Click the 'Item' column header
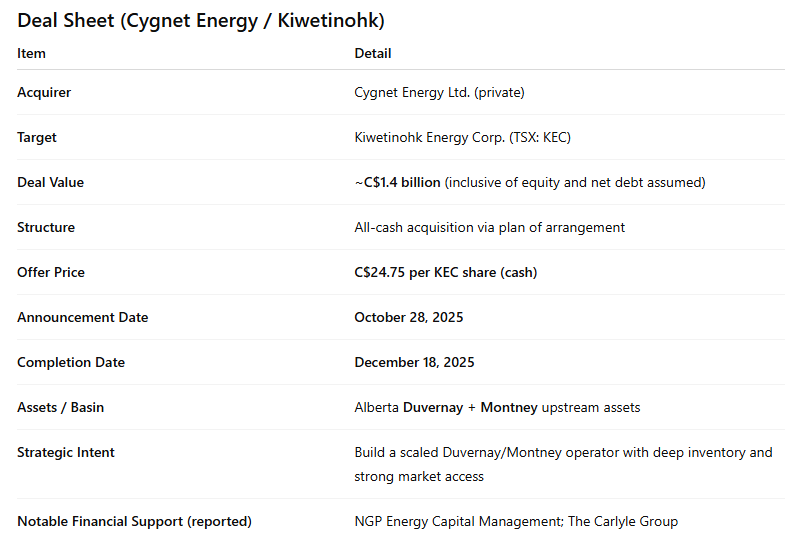 (x=31, y=53)
